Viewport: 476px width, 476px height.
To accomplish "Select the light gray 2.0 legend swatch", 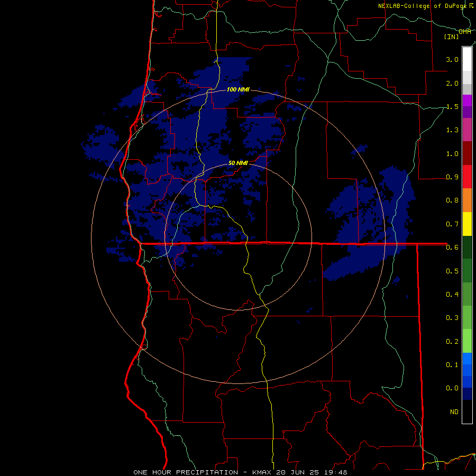I will click(x=467, y=77).
